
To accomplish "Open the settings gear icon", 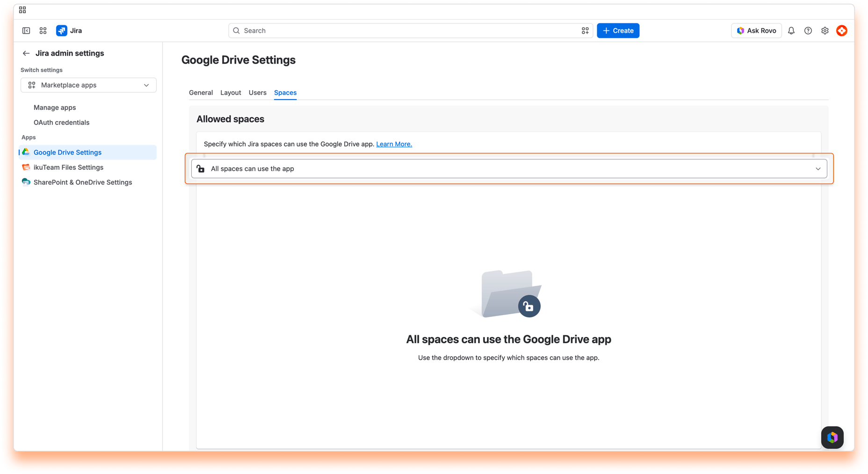I will (825, 31).
